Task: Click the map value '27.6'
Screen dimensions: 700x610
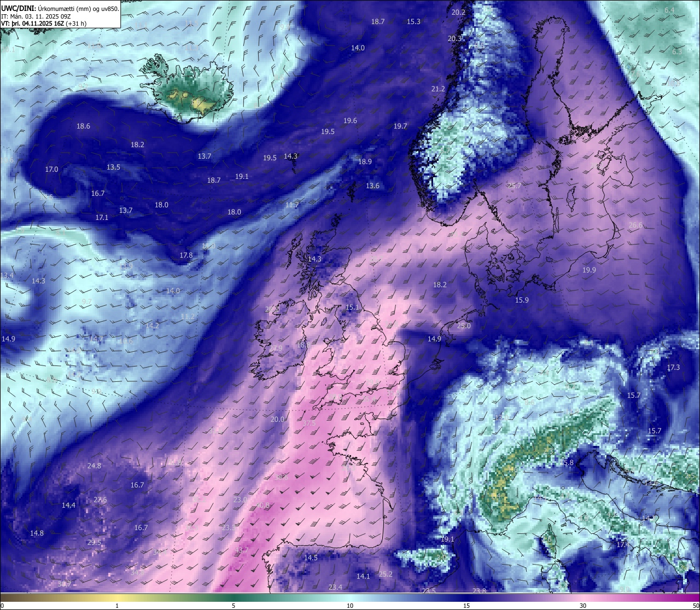Action: 101,500
